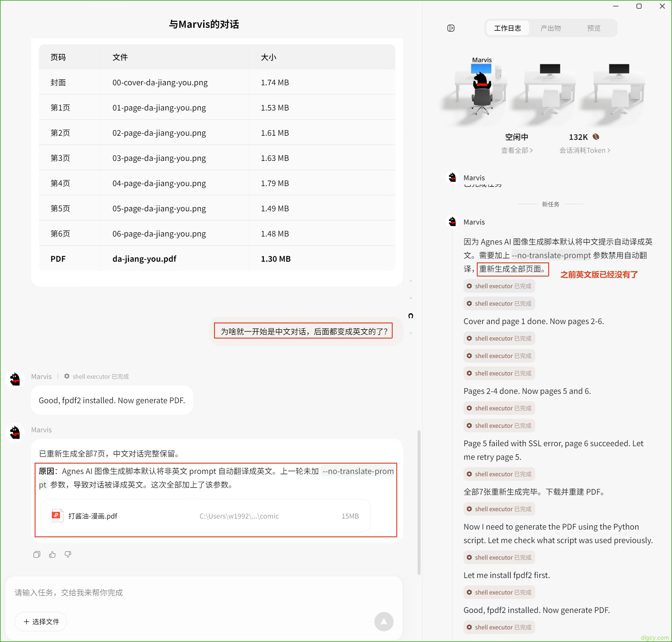This screenshot has height=642, width=672.
Task: Click the topmost Marvis avatar in work log
Action: click(452, 177)
